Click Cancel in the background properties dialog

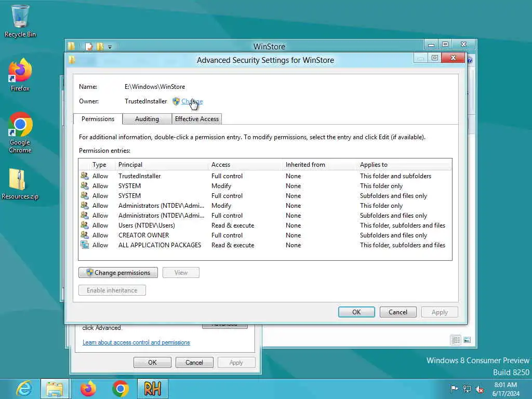(194, 362)
